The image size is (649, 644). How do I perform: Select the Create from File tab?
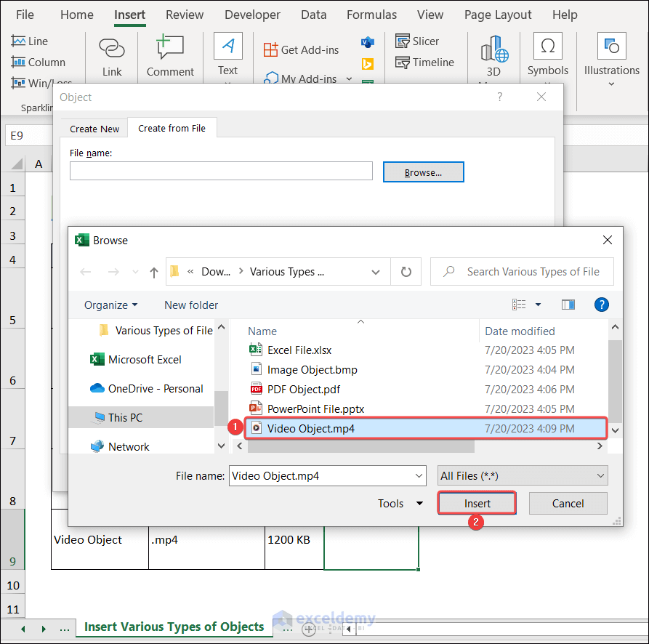coord(172,129)
